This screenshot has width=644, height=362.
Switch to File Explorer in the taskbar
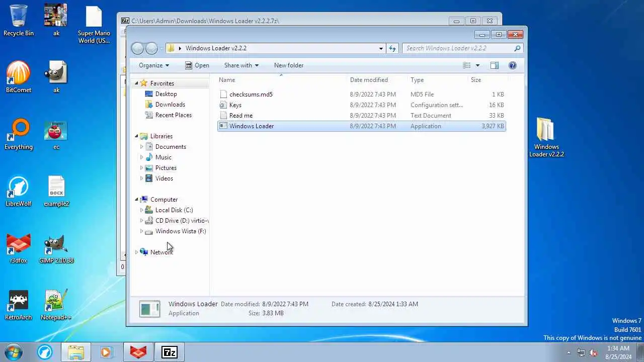pos(76,352)
